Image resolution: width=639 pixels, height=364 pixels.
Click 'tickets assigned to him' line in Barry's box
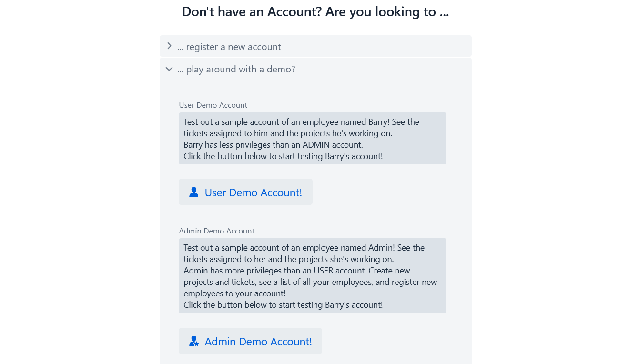coord(288,133)
